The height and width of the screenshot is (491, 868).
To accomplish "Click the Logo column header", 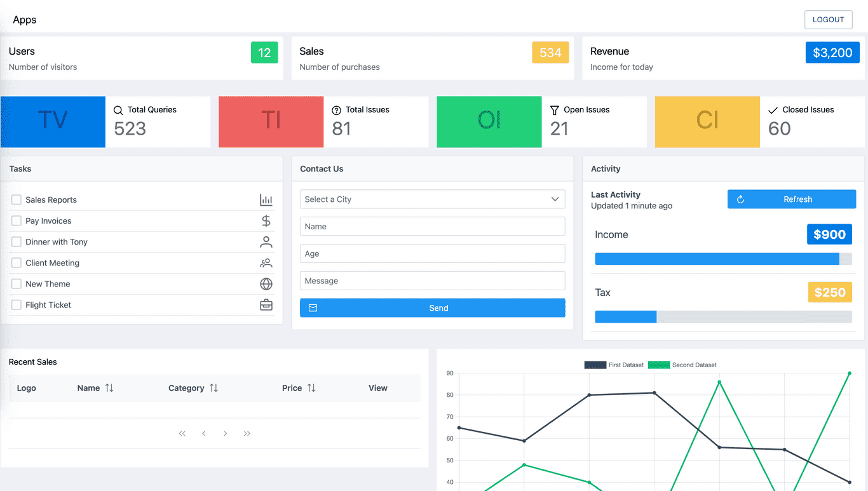I will (x=27, y=388).
